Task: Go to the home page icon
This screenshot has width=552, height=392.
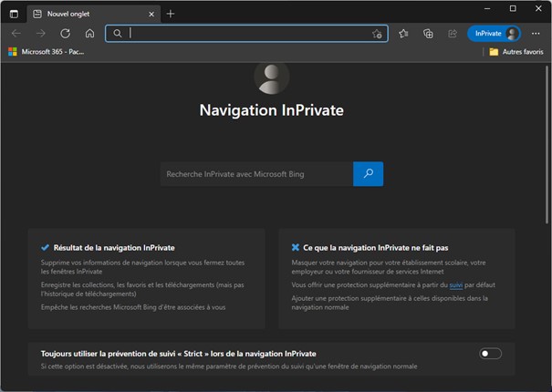Action: 89,33
